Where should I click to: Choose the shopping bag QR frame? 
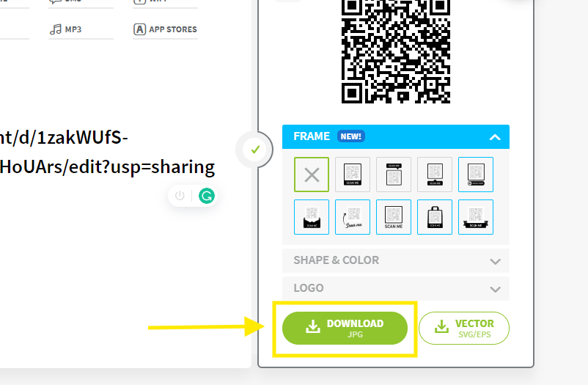click(435, 217)
